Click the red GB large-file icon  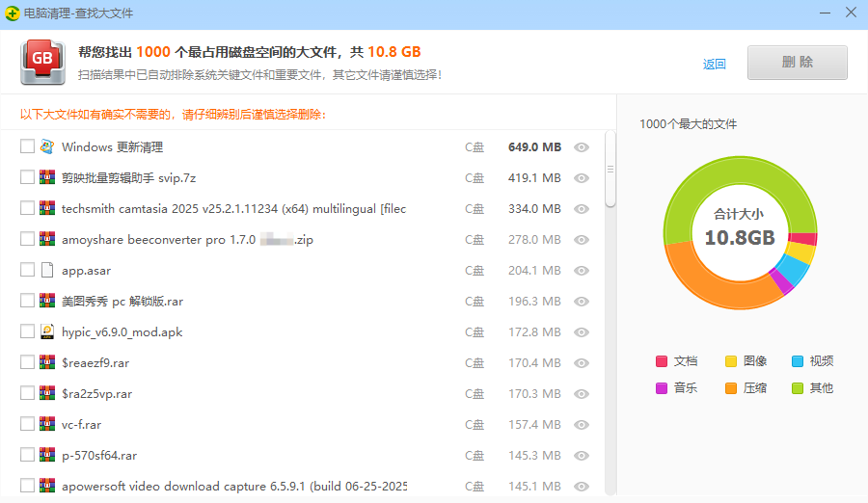point(42,63)
